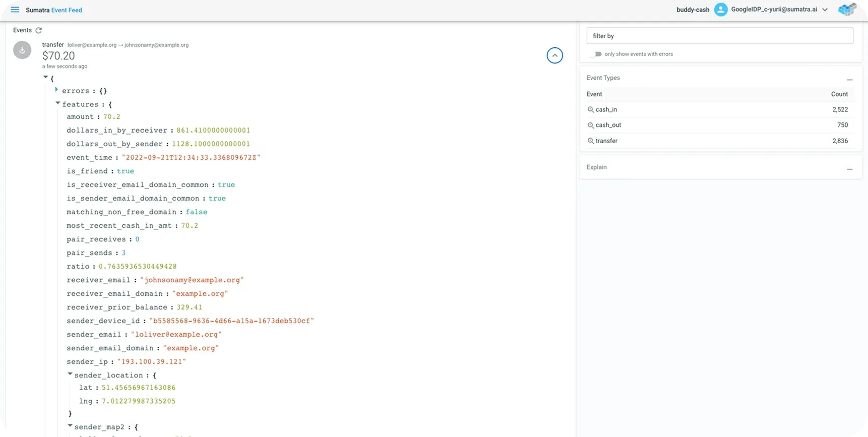
Task: Open the account dropdown arrow
Action: click(x=825, y=10)
